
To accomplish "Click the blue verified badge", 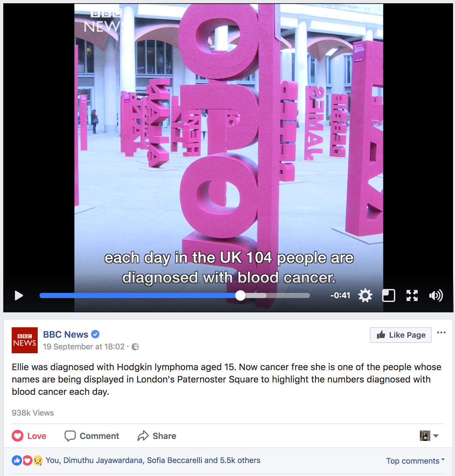I will pyautogui.click(x=95, y=334).
